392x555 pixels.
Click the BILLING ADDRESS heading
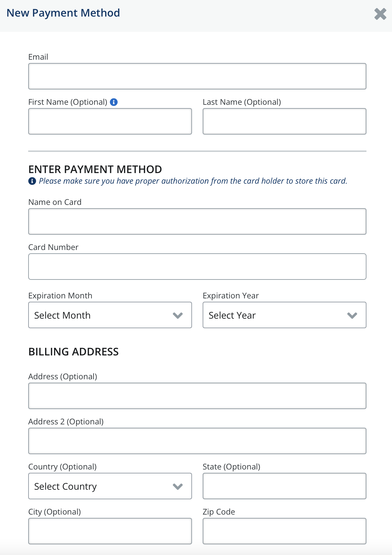[x=74, y=351]
